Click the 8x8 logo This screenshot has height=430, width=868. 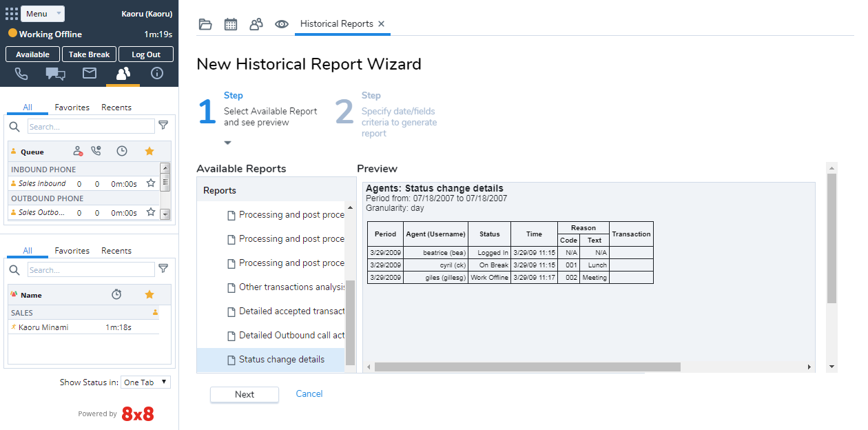[x=138, y=414]
